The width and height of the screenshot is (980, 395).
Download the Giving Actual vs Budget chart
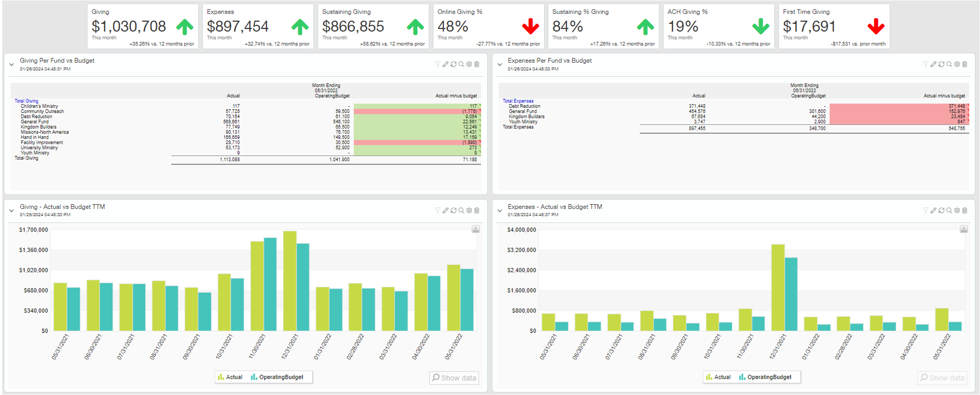(x=475, y=229)
